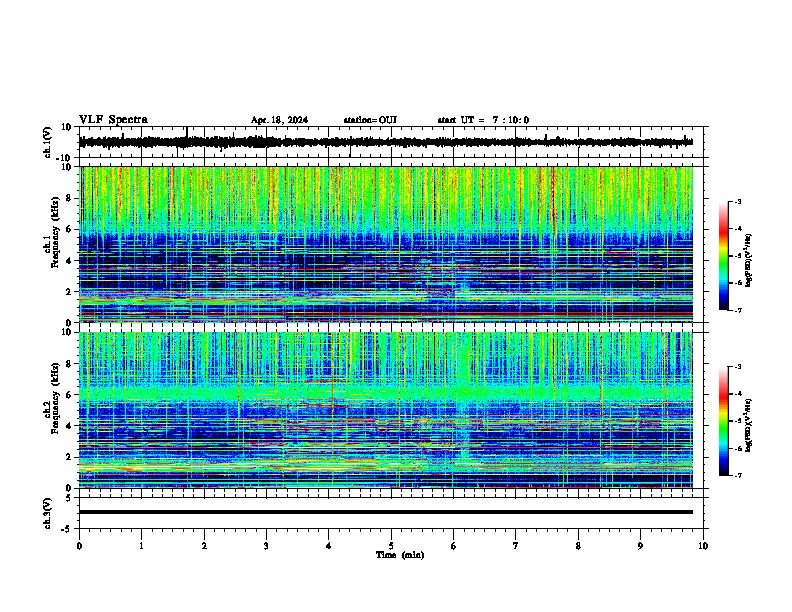
Task: Click the "9" tick on the Time axis
Action: [x=640, y=546]
